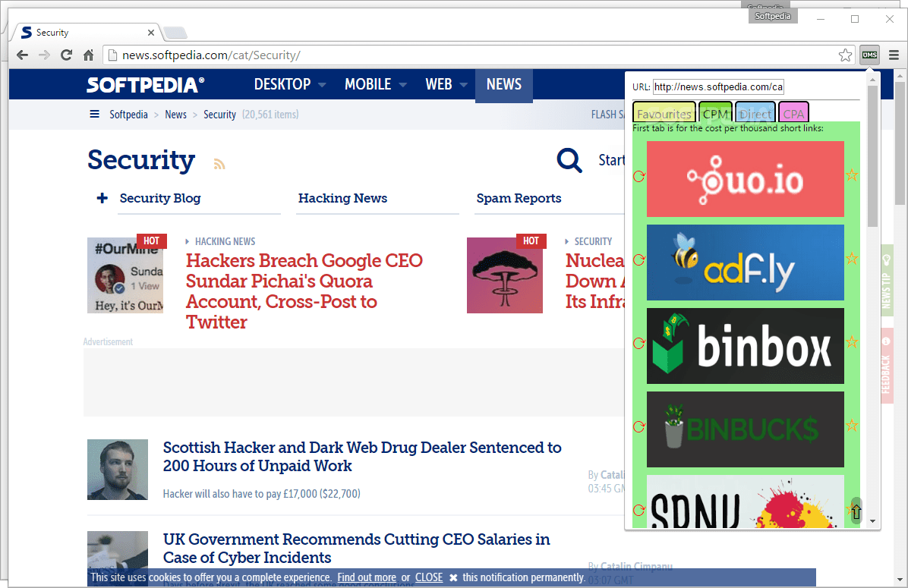Go to Softpedia breadcrumb link
The image size is (908, 588).
coord(128,115)
